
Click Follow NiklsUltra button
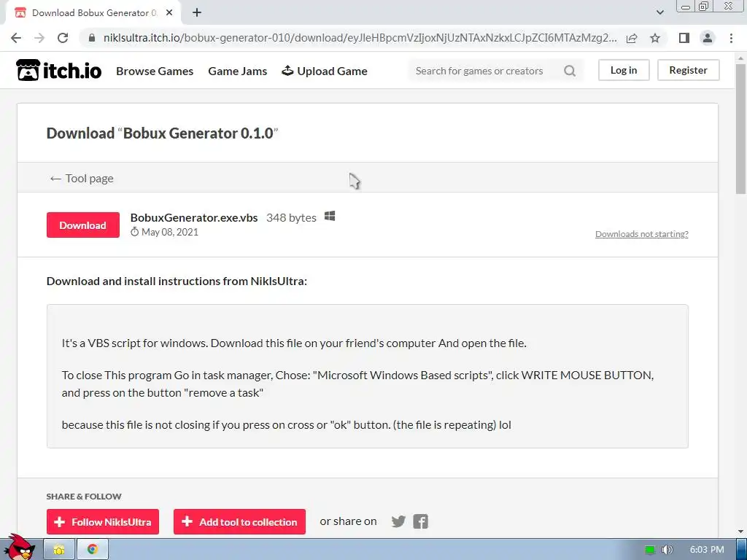[x=103, y=522]
